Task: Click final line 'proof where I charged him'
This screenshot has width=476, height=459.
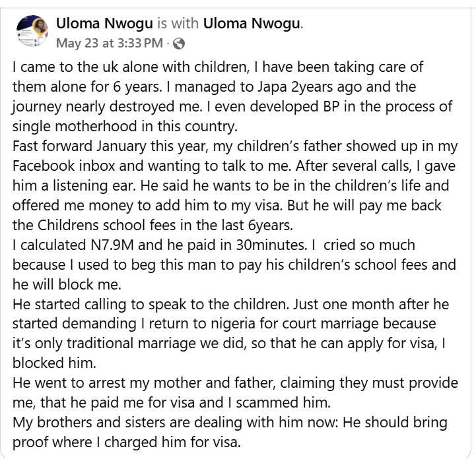Action: [127, 442]
